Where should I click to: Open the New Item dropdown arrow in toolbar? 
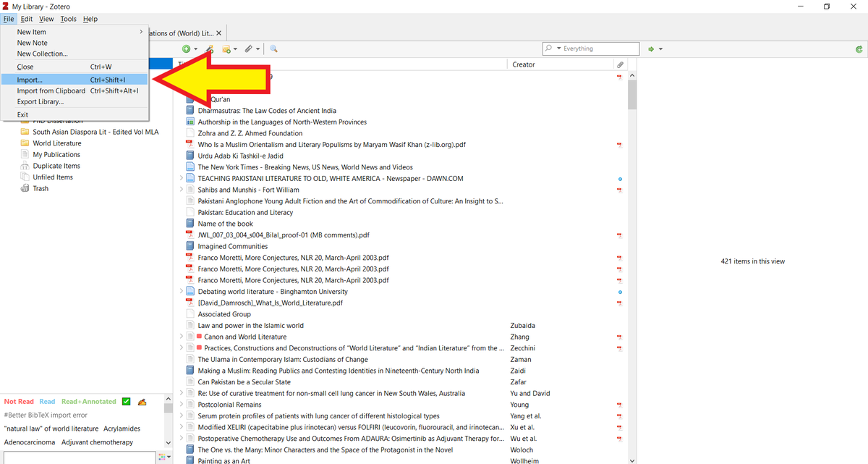195,48
